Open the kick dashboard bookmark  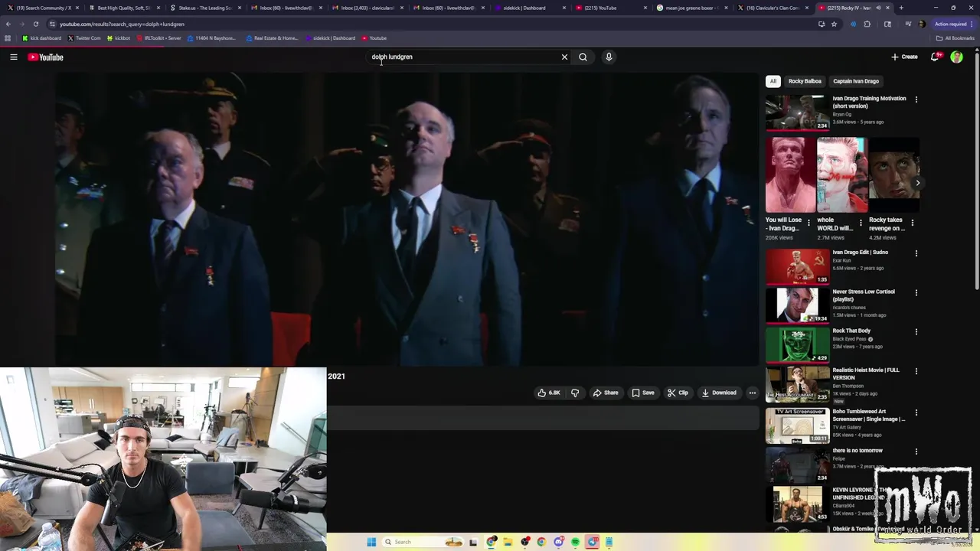tap(42, 38)
